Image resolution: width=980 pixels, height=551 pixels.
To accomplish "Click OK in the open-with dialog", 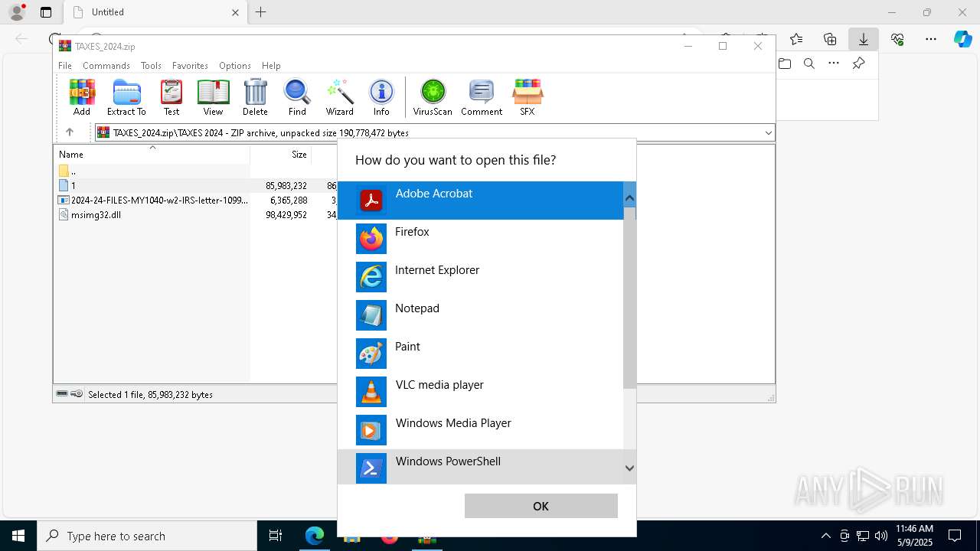I will [541, 506].
